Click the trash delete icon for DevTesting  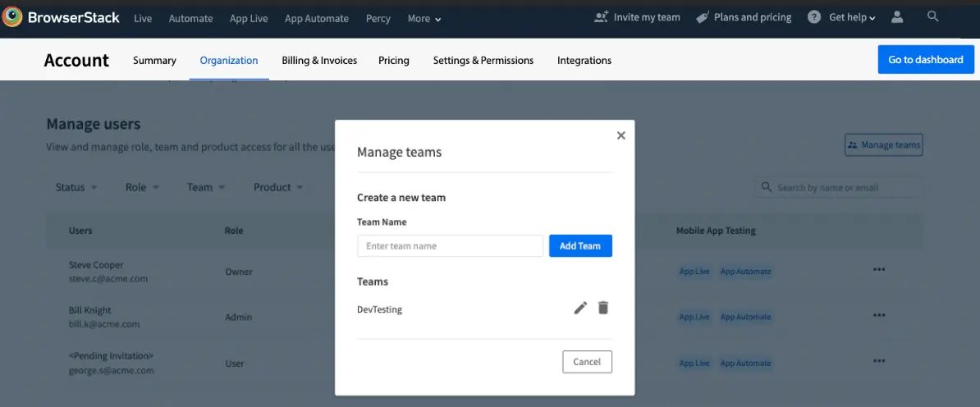pyautogui.click(x=603, y=308)
